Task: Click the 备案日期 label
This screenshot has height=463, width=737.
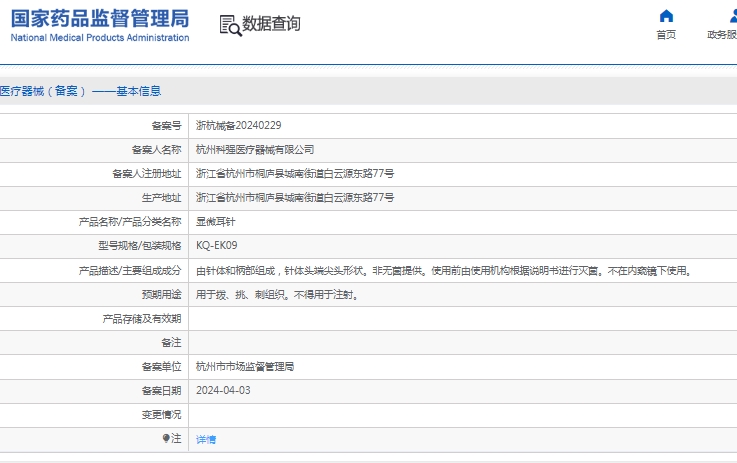Action: (x=161, y=390)
